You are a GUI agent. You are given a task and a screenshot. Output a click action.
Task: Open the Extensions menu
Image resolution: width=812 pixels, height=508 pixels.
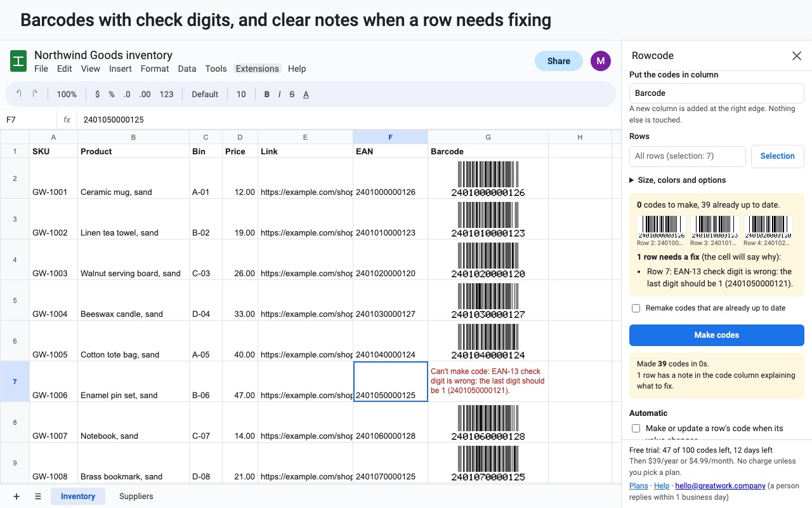[x=257, y=69]
